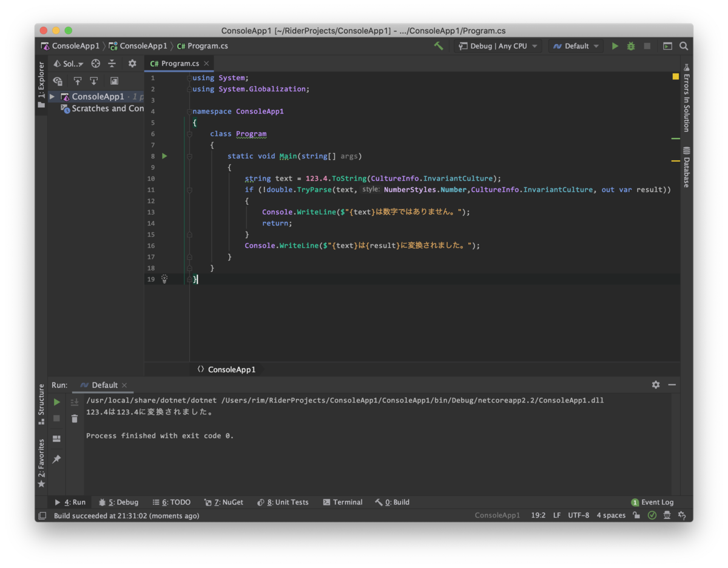
Task: Click the lightbulb quick-fix icon on line 19
Action: pyautogui.click(x=164, y=279)
